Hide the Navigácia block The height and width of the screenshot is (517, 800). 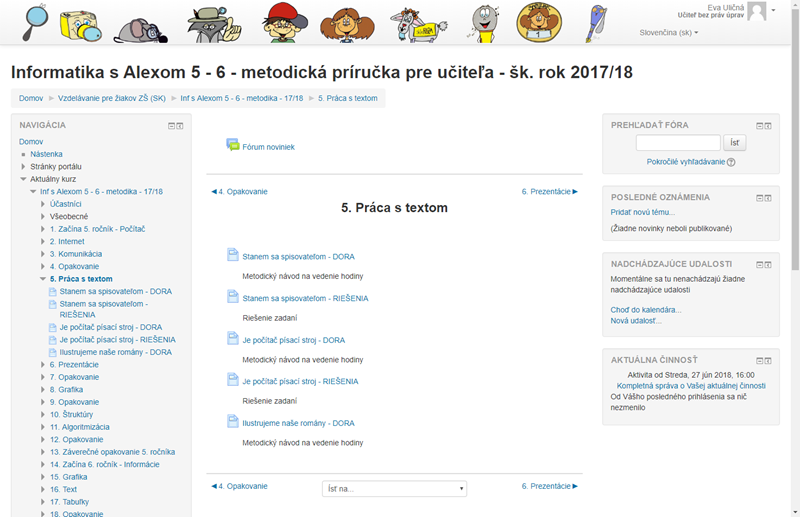click(171, 126)
